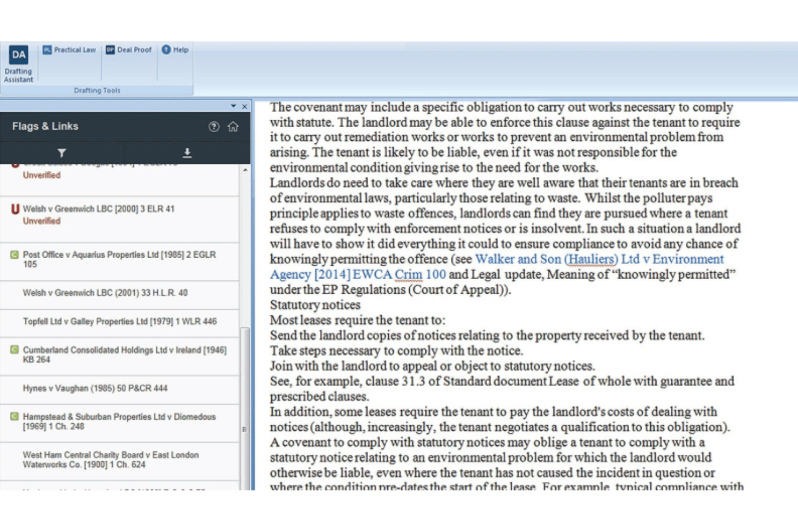
Task: Click 'Take steps necessary to comply with the notice.'
Action: (x=396, y=351)
